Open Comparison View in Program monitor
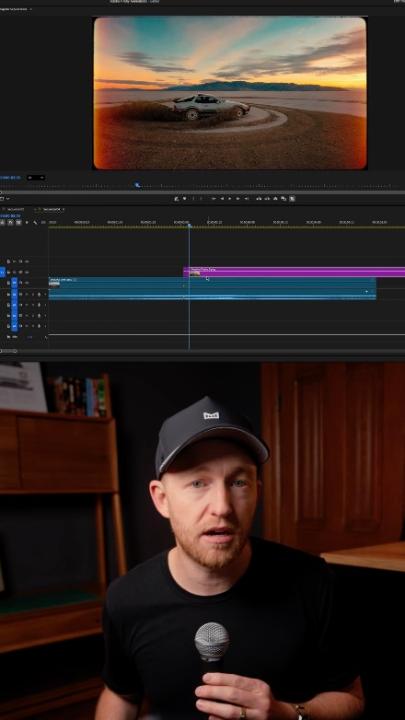The width and height of the screenshot is (405, 720). coord(283,198)
